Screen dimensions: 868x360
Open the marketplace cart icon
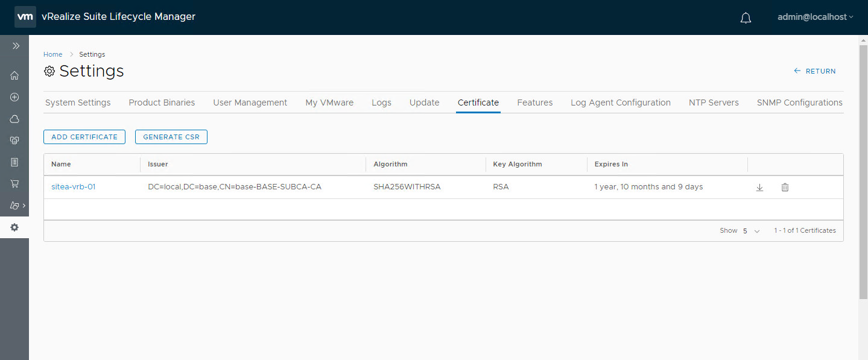point(14,183)
